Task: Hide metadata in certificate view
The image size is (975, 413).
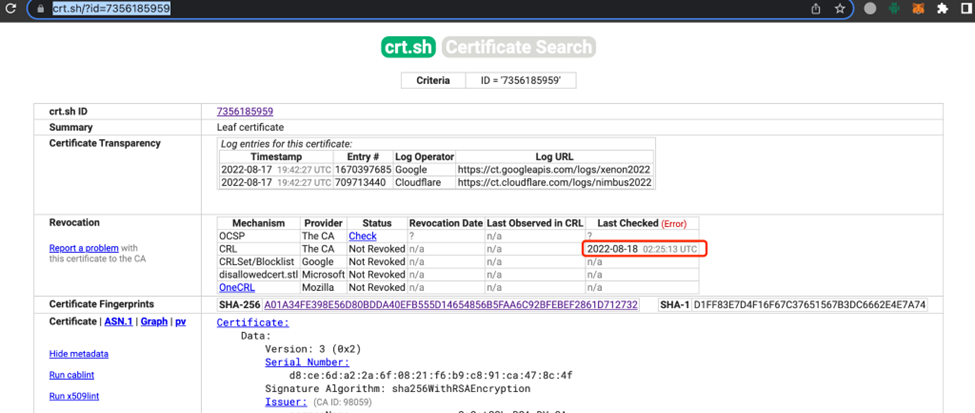Action: click(79, 354)
